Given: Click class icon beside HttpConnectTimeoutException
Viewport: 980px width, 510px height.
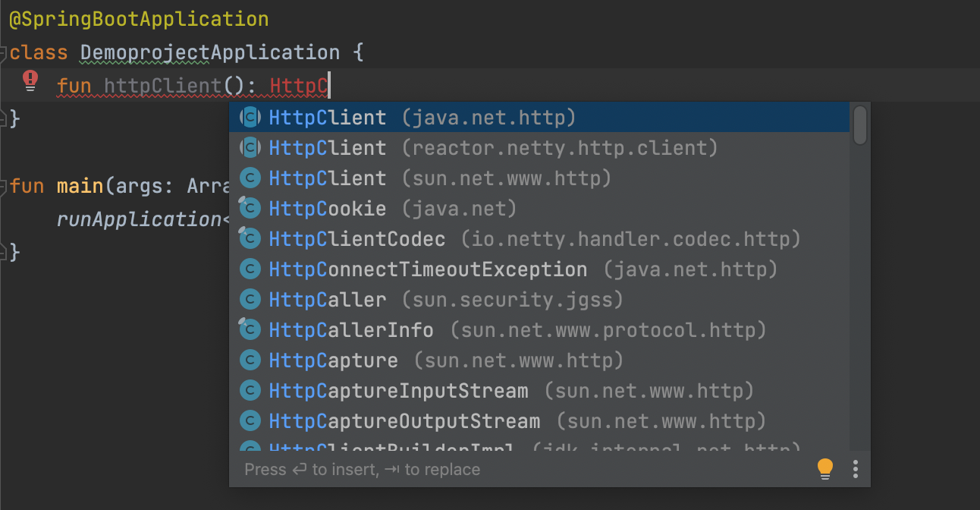Looking at the screenshot, I should [x=250, y=269].
